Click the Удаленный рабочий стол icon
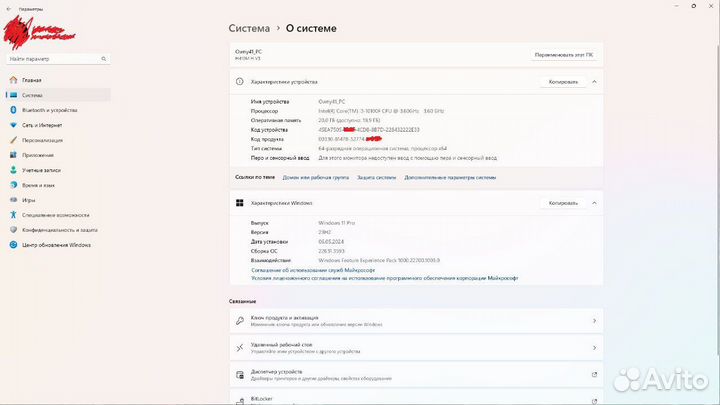Image resolution: width=720 pixels, height=405 pixels. coord(240,348)
